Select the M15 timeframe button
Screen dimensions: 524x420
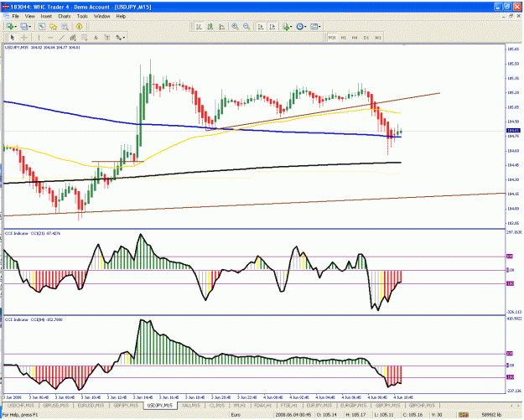pos(332,38)
